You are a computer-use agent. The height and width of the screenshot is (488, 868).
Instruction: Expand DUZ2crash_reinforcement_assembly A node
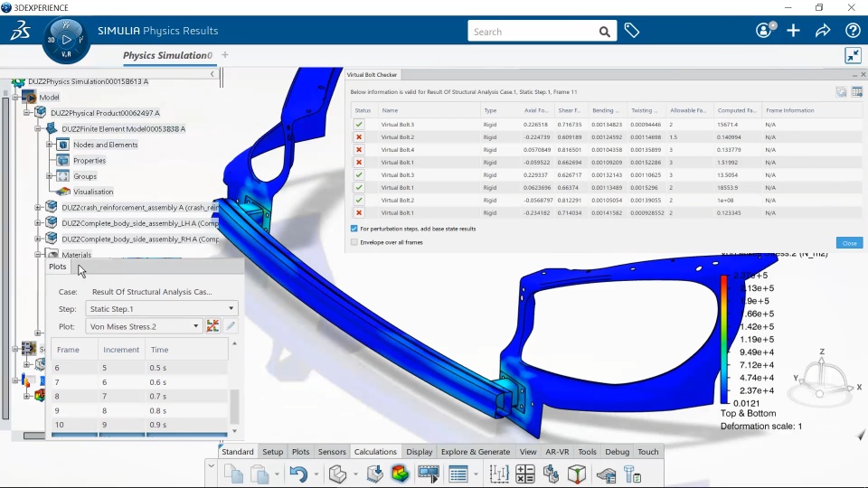38,208
